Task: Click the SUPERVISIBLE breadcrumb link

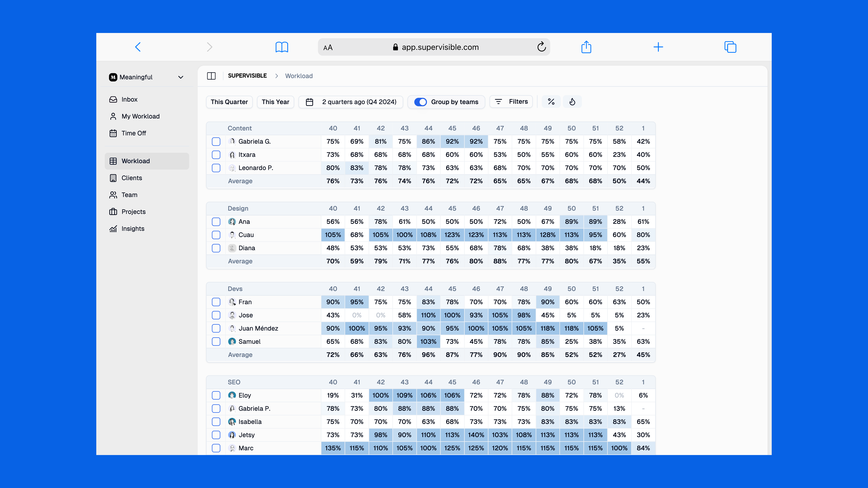Action: 247,76
